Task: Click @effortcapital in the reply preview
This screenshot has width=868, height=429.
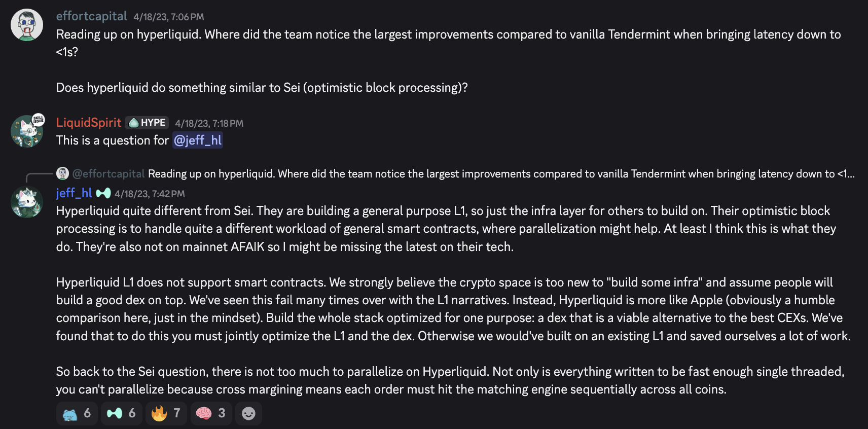Action: click(108, 174)
